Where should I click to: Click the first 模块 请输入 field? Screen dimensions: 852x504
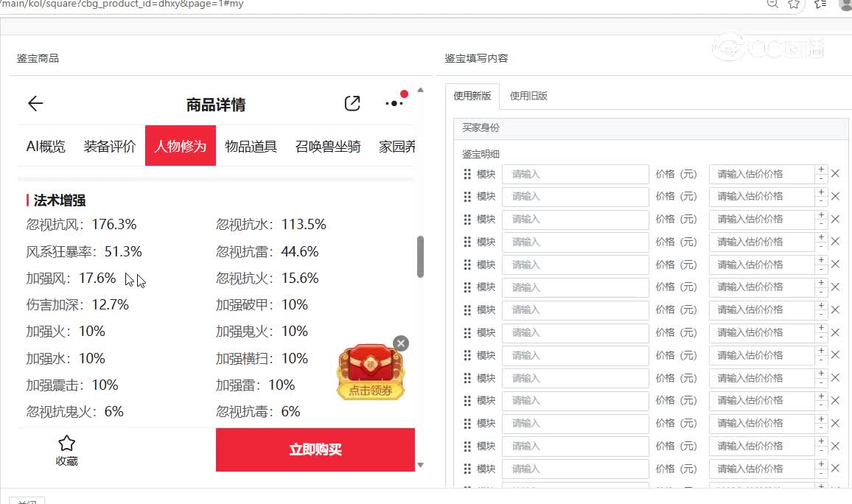pyautogui.click(x=576, y=175)
